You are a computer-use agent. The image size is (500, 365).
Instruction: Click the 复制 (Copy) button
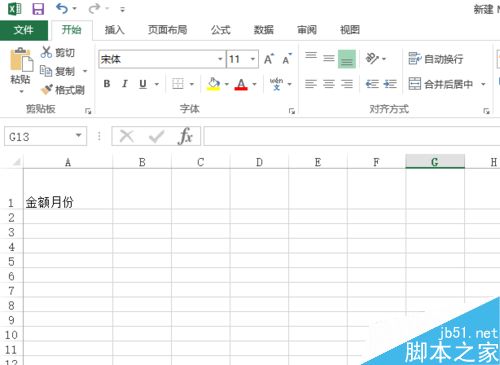[57, 71]
